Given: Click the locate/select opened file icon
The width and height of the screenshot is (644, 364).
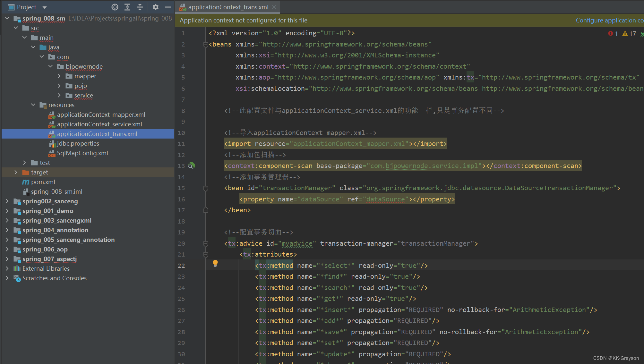Looking at the screenshot, I should click(x=115, y=7).
